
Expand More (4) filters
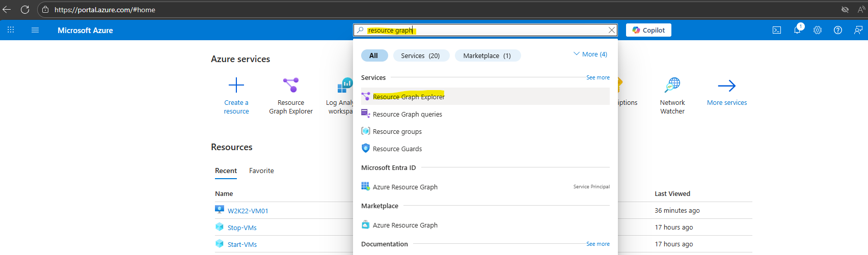pyautogui.click(x=590, y=54)
